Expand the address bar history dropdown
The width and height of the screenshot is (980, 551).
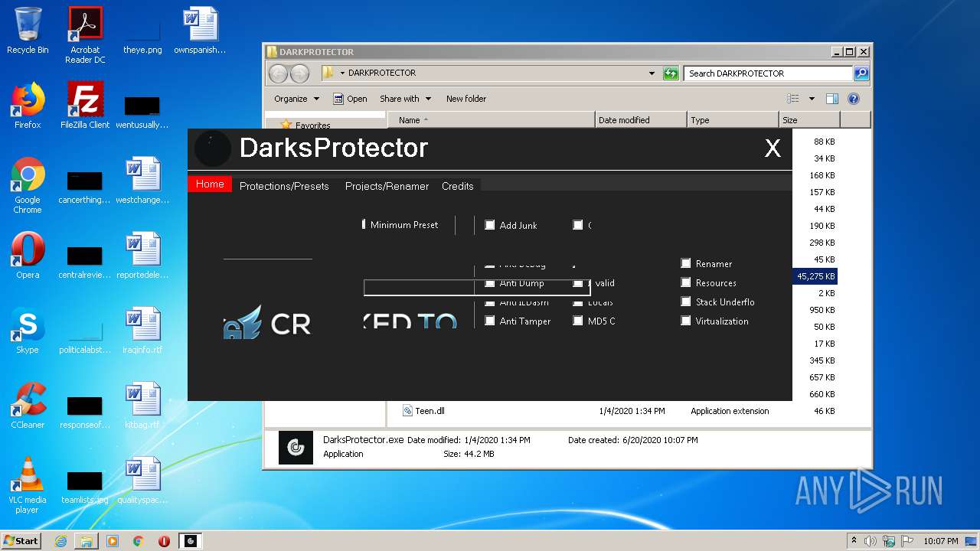[x=652, y=73]
